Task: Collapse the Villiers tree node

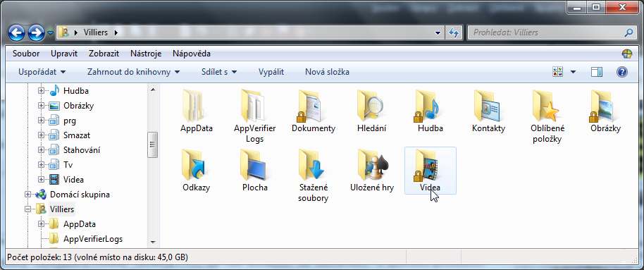Action: pyautogui.click(x=28, y=209)
